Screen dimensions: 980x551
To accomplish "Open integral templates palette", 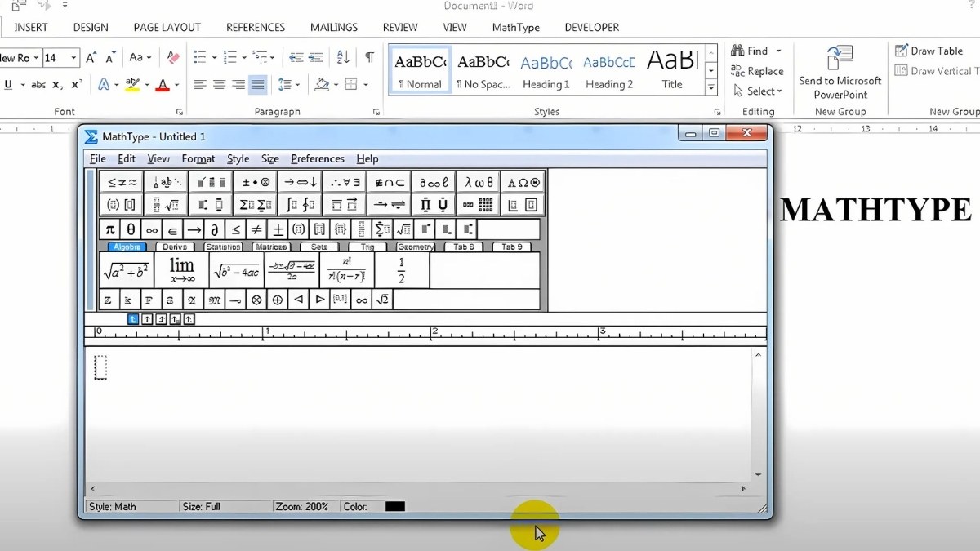I will point(300,205).
